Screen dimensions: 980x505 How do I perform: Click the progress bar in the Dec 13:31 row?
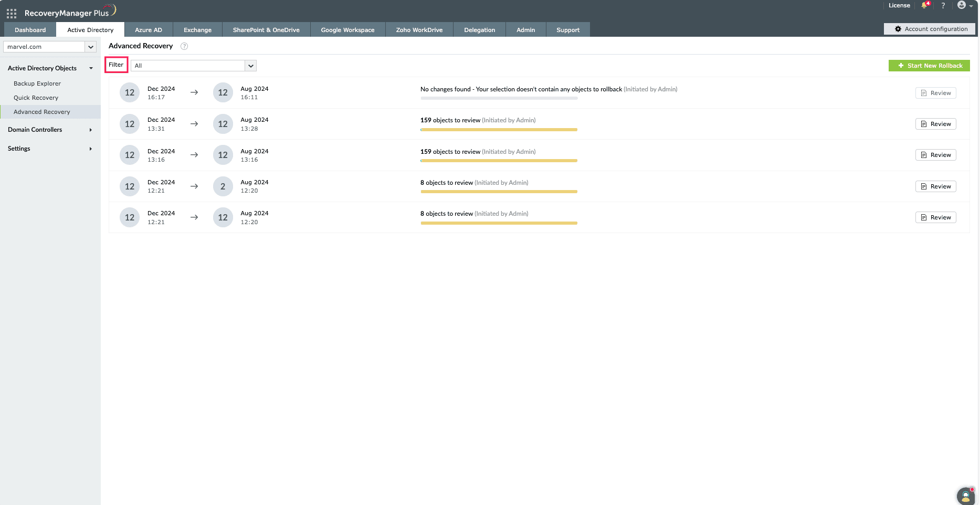coord(499,130)
